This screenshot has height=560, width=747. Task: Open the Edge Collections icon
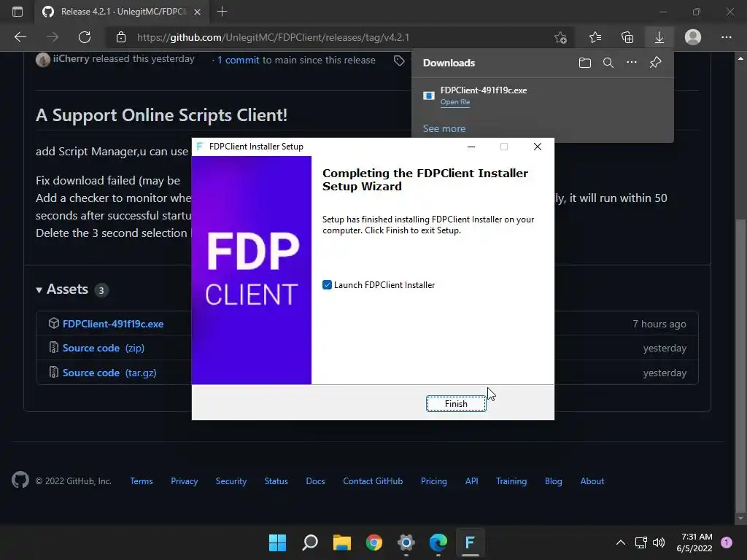627,37
